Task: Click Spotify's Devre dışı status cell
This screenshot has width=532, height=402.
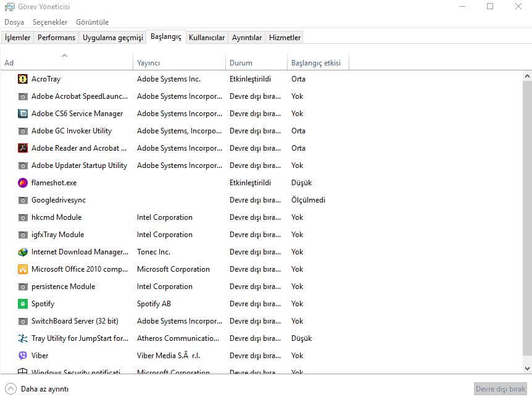Action: coord(255,304)
